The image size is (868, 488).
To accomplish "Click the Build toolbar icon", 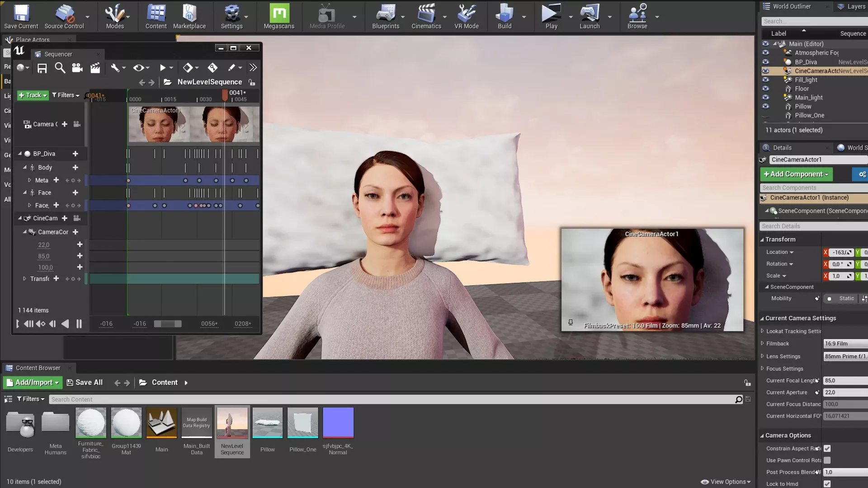I will (x=504, y=14).
